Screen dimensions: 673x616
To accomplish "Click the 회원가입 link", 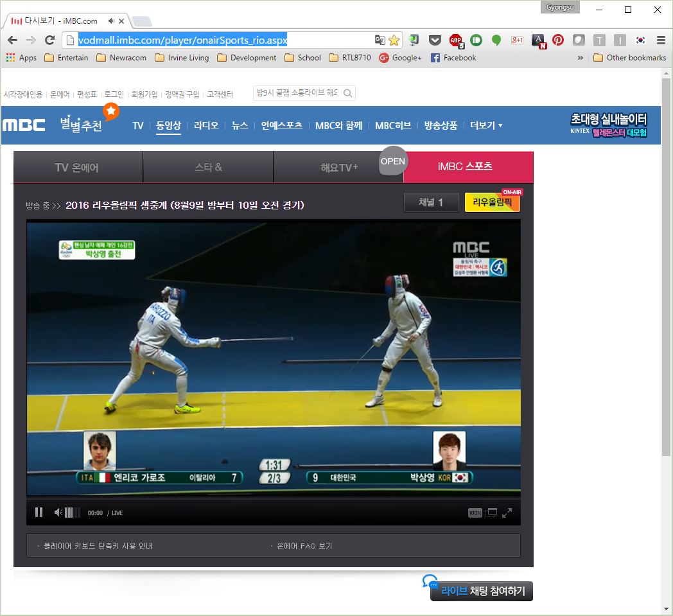I will coord(144,94).
